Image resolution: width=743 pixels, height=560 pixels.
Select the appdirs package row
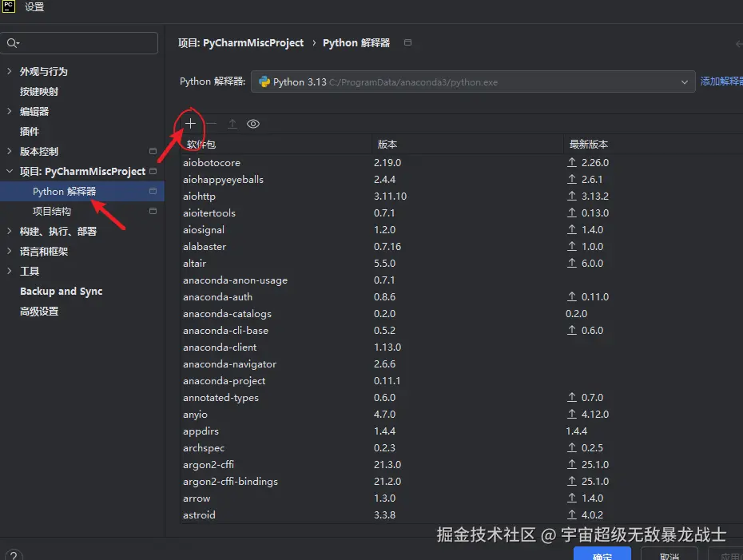tap(462, 431)
